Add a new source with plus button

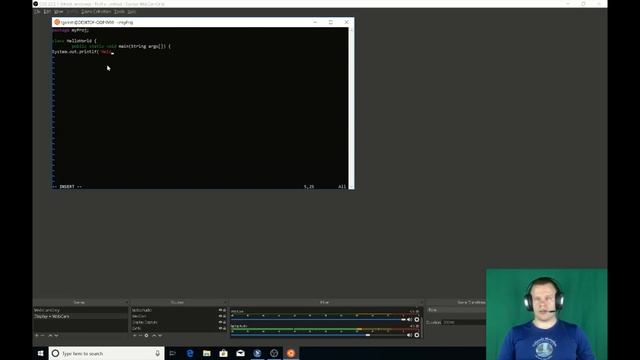(x=134, y=336)
